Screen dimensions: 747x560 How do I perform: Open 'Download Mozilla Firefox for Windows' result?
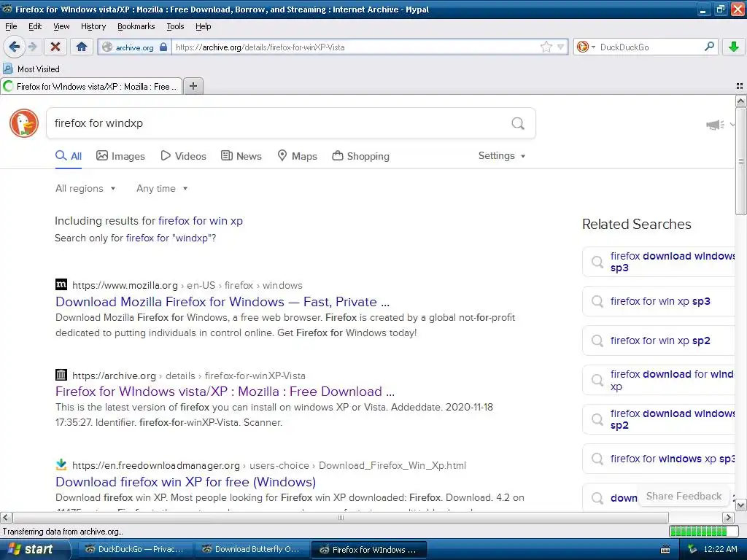click(x=222, y=302)
